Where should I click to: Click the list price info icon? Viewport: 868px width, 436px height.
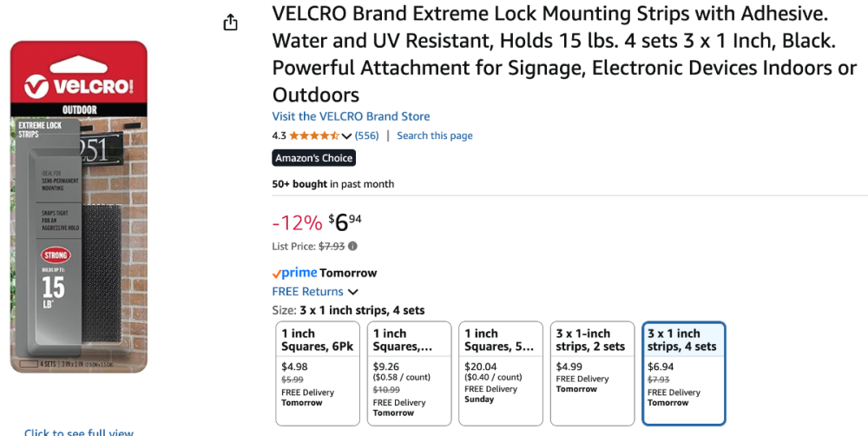pyautogui.click(x=352, y=247)
